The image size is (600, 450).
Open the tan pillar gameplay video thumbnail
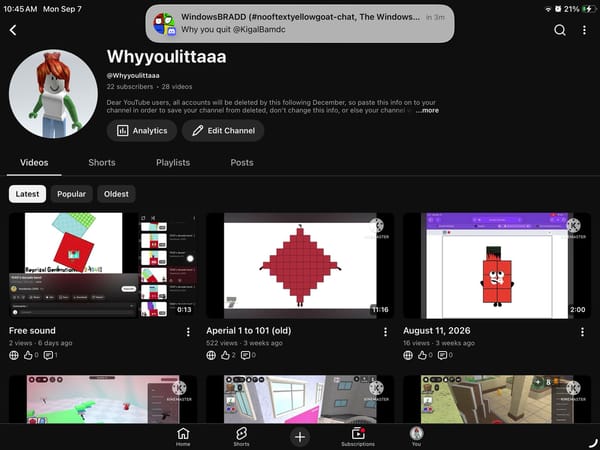coord(497,399)
